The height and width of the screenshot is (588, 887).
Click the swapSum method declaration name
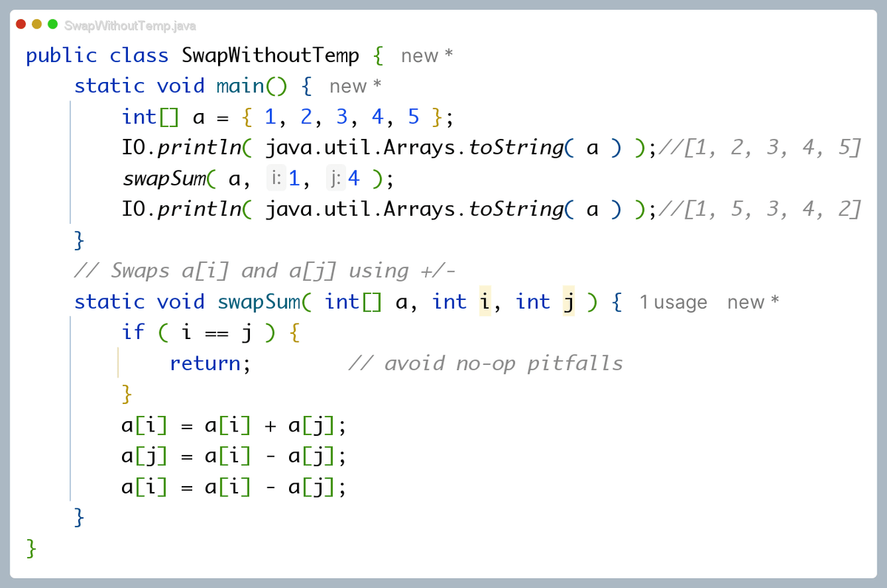259,301
